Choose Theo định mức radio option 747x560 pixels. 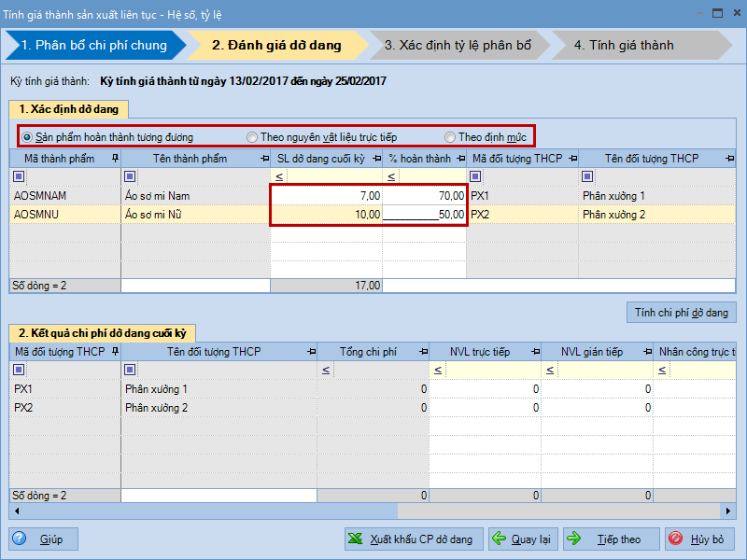[x=450, y=137]
